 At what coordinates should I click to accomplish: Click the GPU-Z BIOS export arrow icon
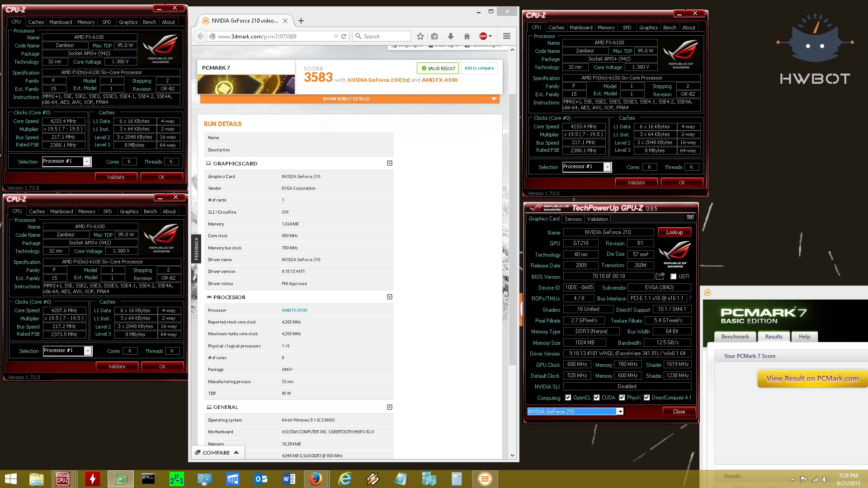click(x=660, y=276)
